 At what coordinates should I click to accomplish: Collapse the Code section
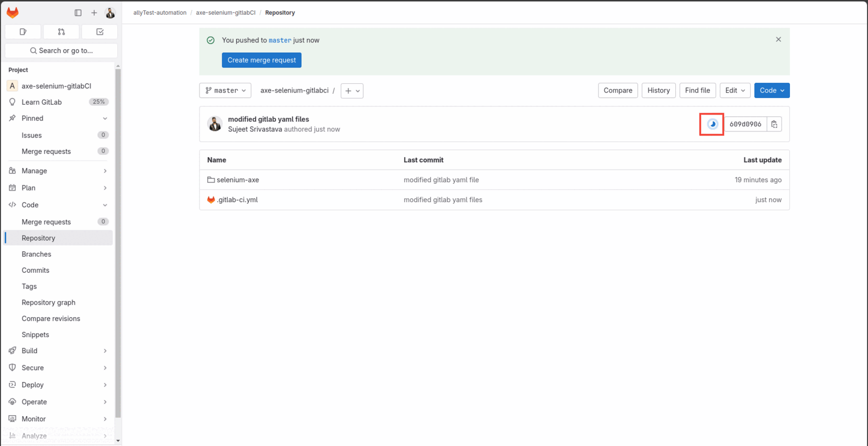point(105,205)
